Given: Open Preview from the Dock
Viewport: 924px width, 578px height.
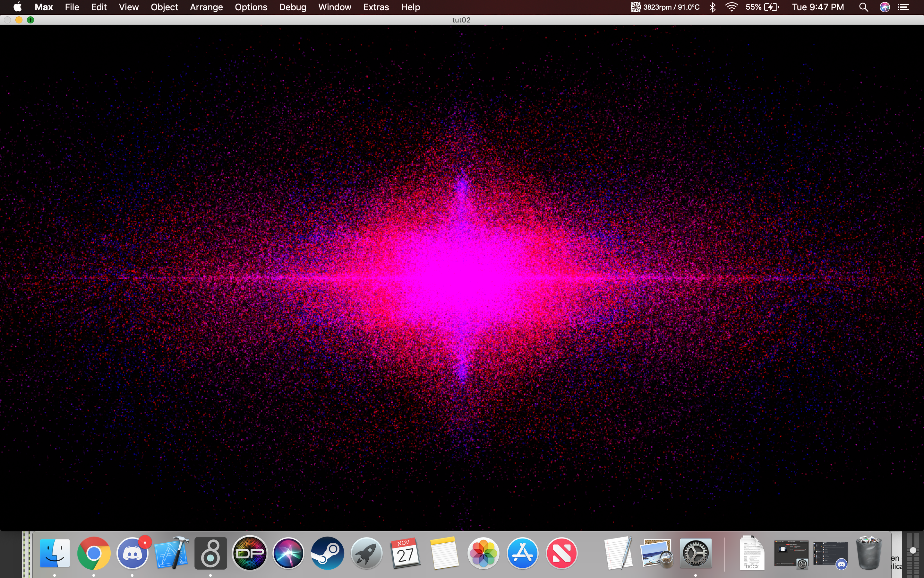Looking at the screenshot, I should [x=657, y=553].
